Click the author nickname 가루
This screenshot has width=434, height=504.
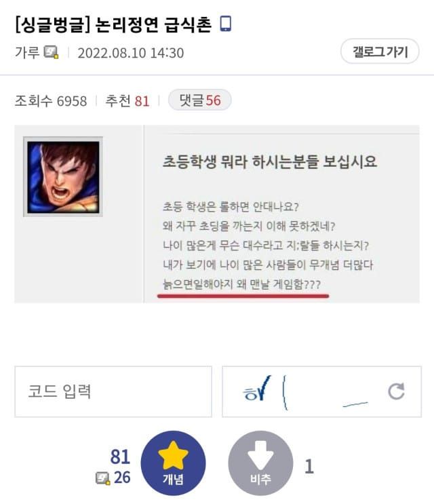pos(27,52)
